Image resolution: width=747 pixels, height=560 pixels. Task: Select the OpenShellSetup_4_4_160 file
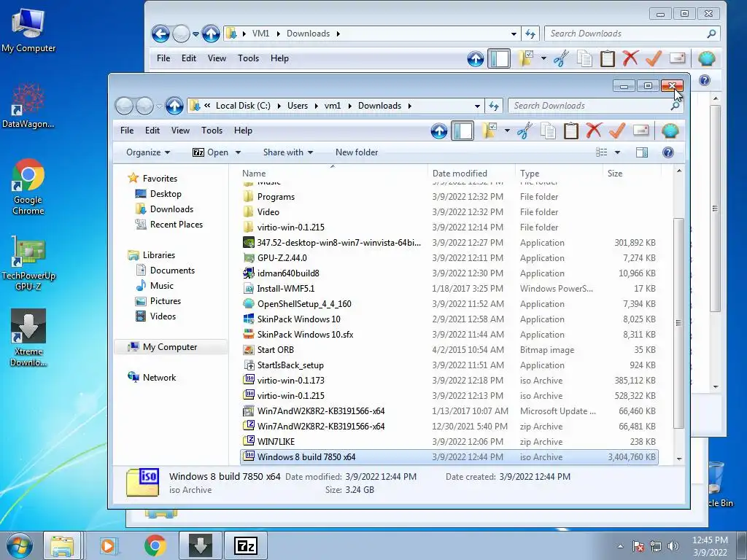[449, 304]
